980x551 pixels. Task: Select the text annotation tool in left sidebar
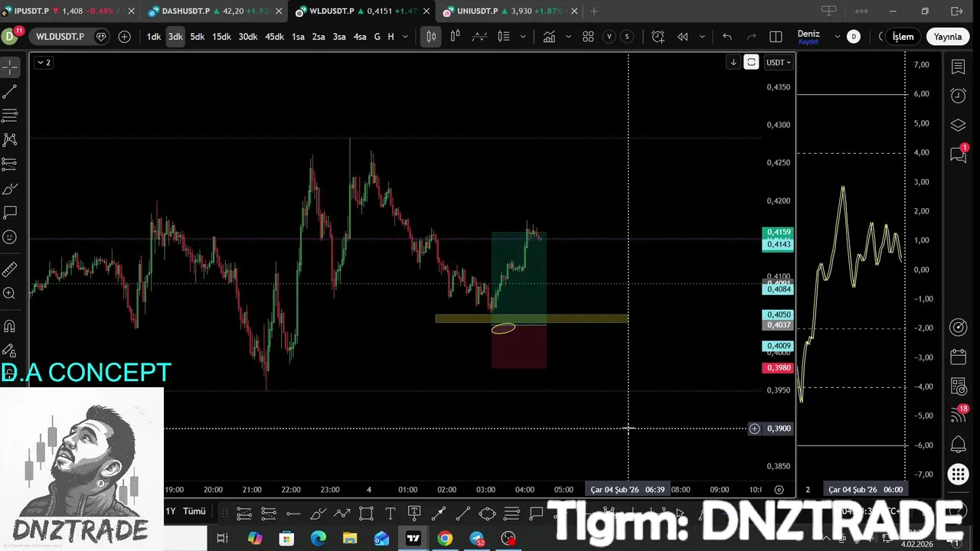click(10, 212)
